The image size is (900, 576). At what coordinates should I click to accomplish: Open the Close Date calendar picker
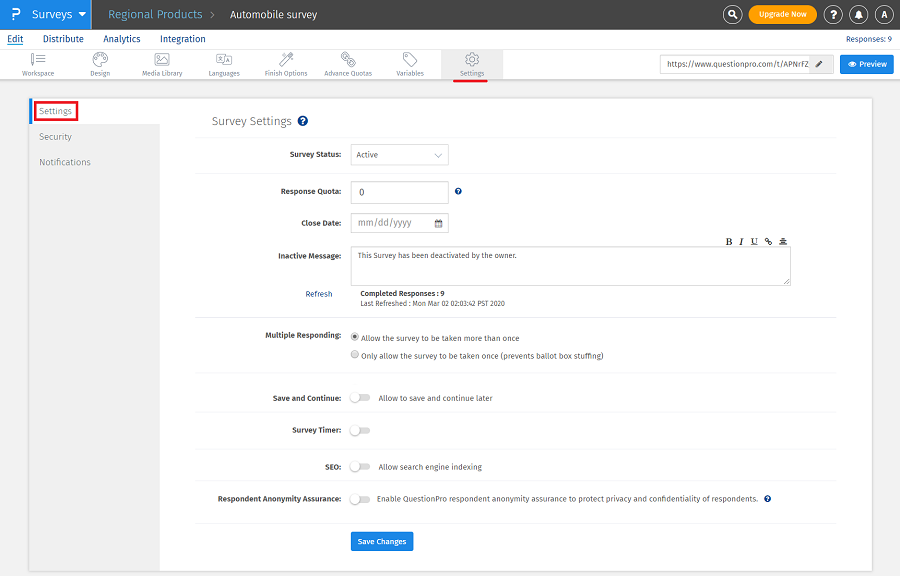(437, 223)
